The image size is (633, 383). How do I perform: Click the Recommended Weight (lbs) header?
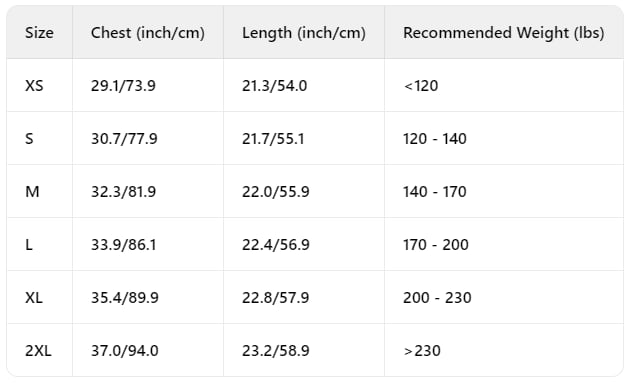[x=504, y=33]
